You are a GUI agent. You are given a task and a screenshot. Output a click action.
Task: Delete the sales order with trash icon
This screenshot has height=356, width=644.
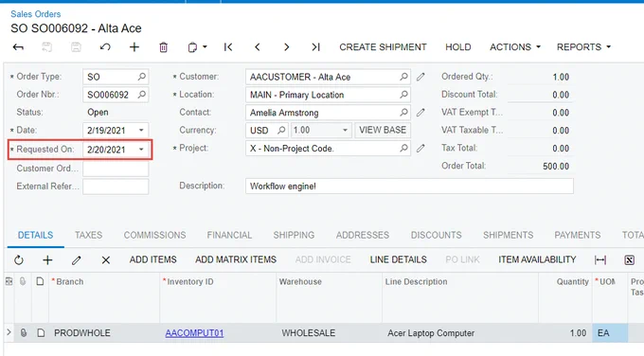pyautogui.click(x=164, y=47)
